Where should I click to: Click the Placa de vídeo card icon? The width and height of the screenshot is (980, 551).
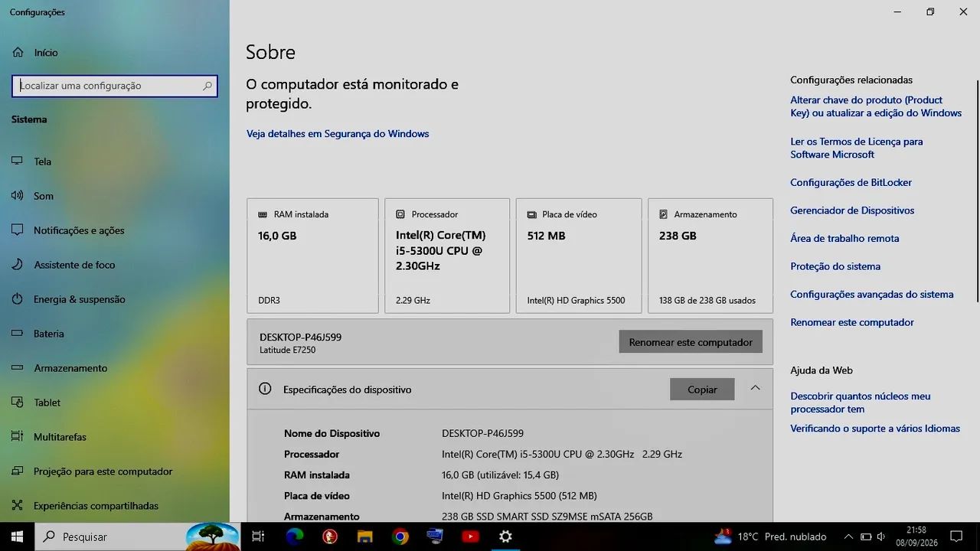[532, 214]
